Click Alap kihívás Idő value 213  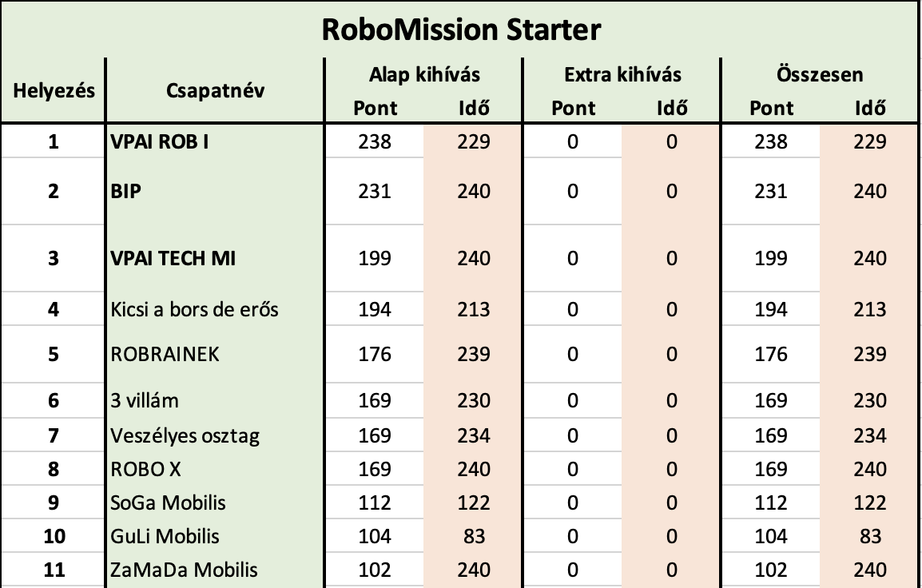tap(473, 309)
